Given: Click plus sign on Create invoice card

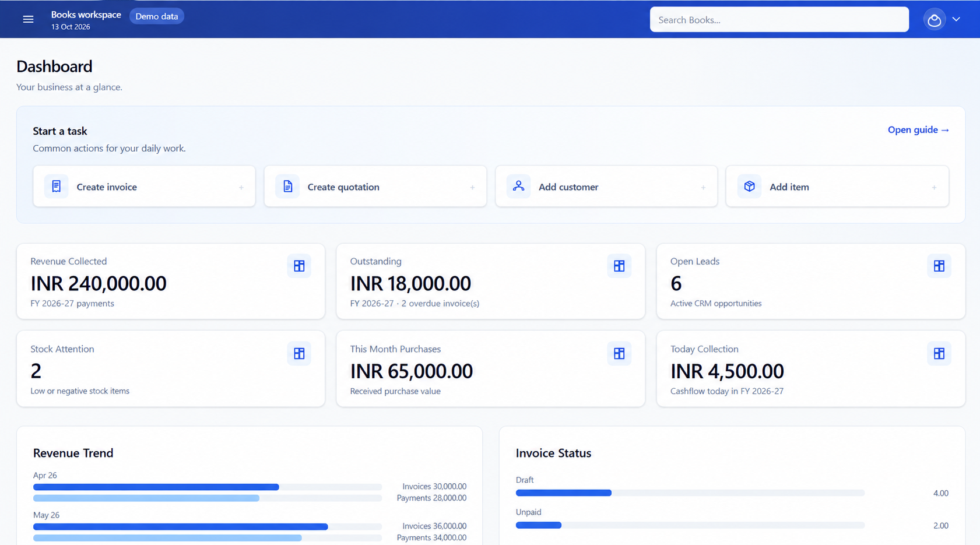Looking at the screenshot, I should pyautogui.click(x=241, y=187).
